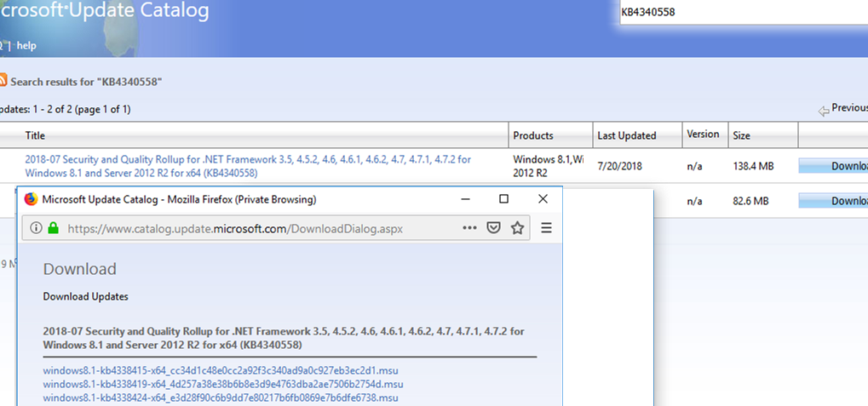The image size is (868, 406).
Task: Click the Download Updates subheading text
Action: (x=86, y=296)
